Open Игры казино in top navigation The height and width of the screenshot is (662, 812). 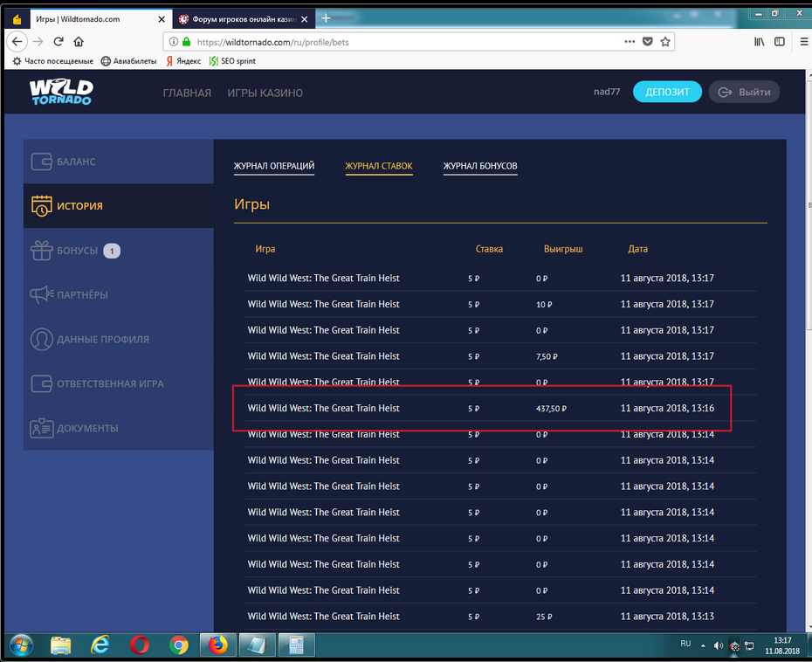coord(265,93)
